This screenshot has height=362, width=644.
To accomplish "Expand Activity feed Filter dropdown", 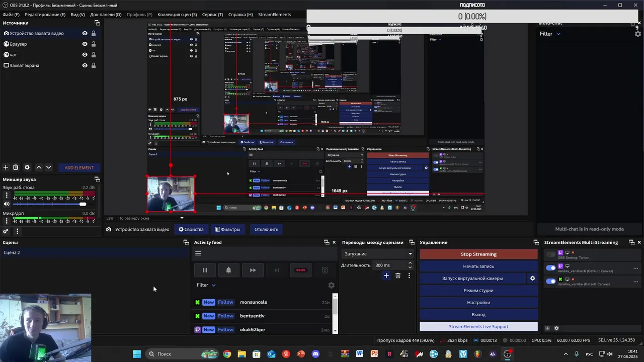I will pyautogui.click(x=206, y=285).
